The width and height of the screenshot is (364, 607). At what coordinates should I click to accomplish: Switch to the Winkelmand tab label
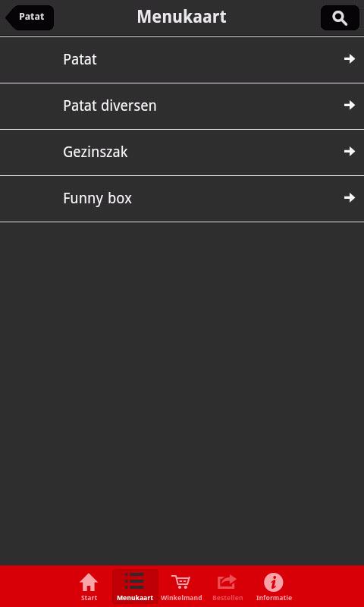(x=181, y=598)
